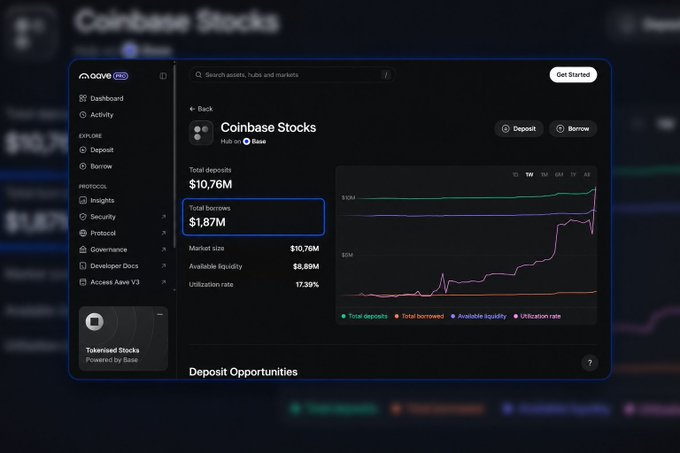Click the slash shortcut hint in search
680x453 pixels.
(x=386, y=75)
